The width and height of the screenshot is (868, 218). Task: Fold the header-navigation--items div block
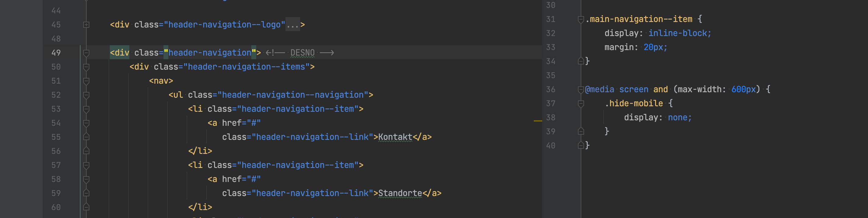(86, 67)
